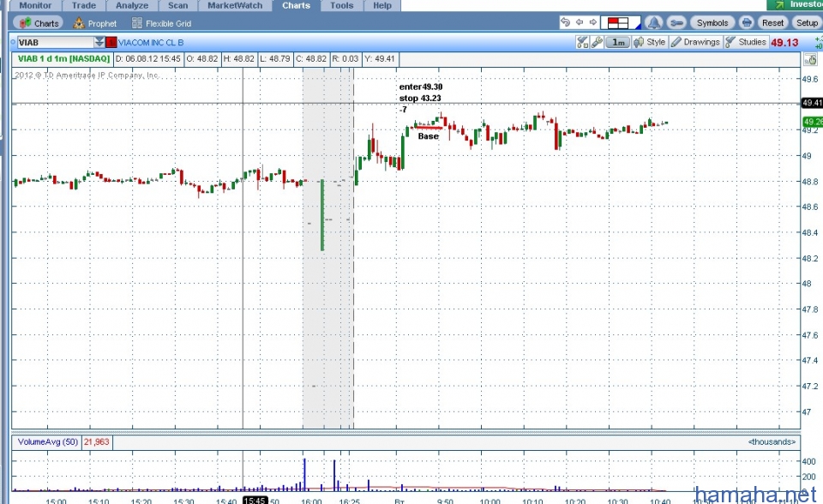Open the Prophet charting view

[x=95, y=23]
